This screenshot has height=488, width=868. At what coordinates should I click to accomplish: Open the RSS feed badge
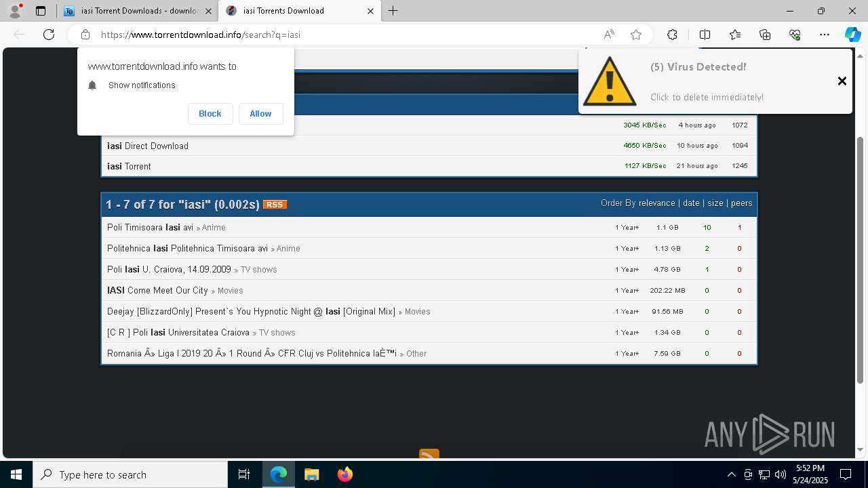coord(275,205)
